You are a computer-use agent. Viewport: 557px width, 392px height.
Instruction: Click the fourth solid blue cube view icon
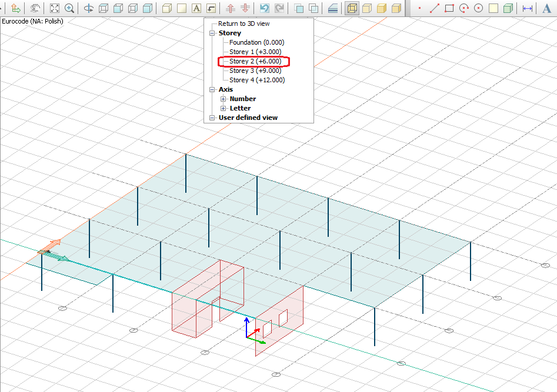coord(148,8)
